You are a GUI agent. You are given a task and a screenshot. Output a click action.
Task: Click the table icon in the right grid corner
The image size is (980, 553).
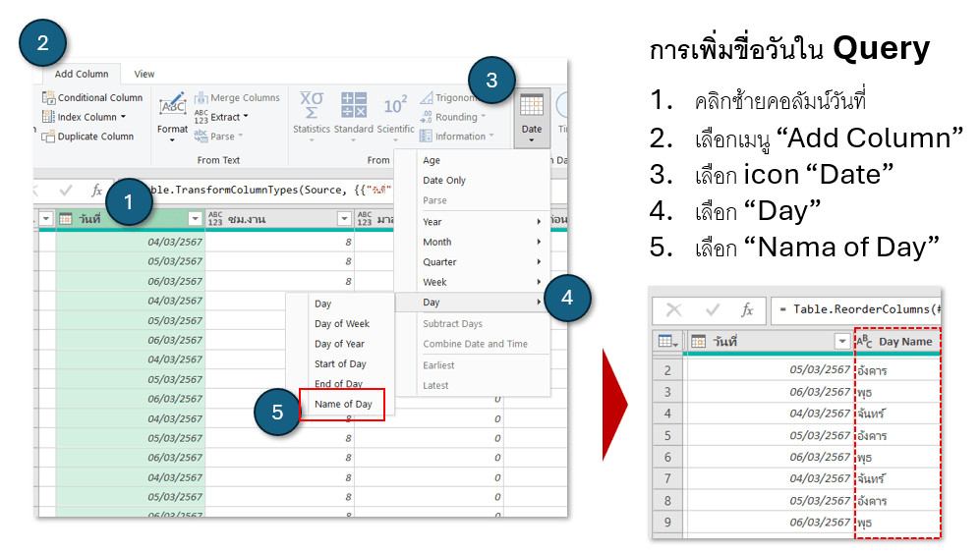(x=667, y=341)
